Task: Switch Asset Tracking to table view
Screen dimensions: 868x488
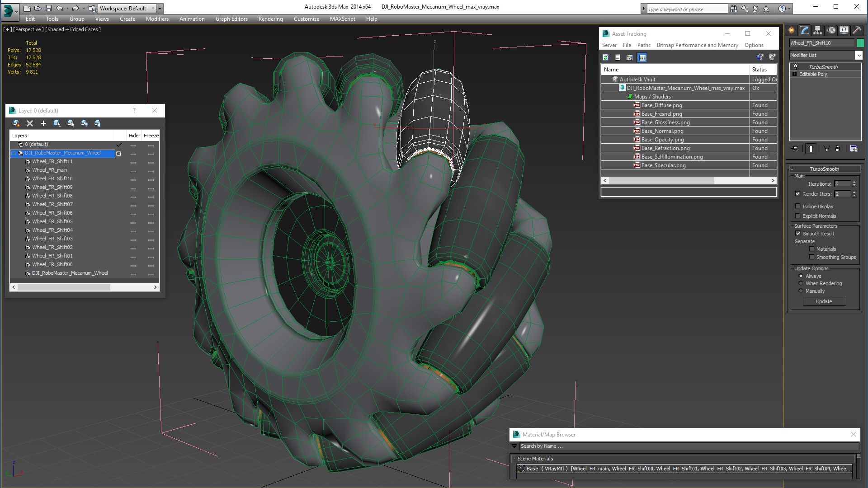Action: tap(642, 57)
